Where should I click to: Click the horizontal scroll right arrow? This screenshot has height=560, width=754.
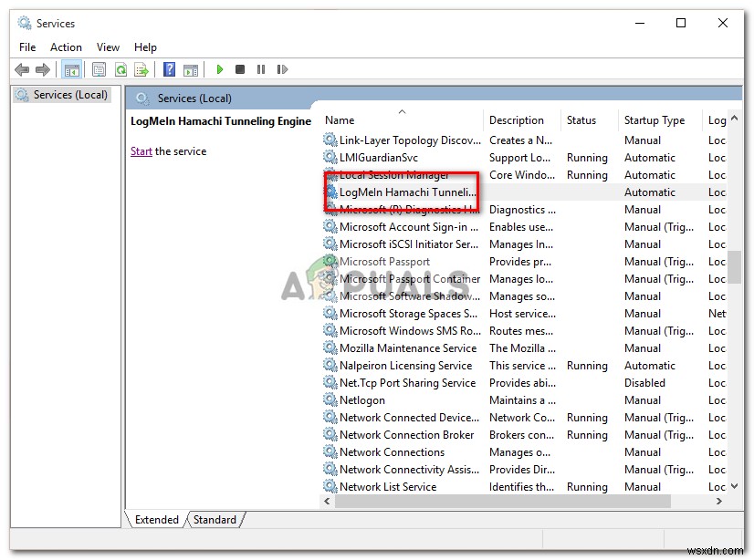tap(719, 501)
